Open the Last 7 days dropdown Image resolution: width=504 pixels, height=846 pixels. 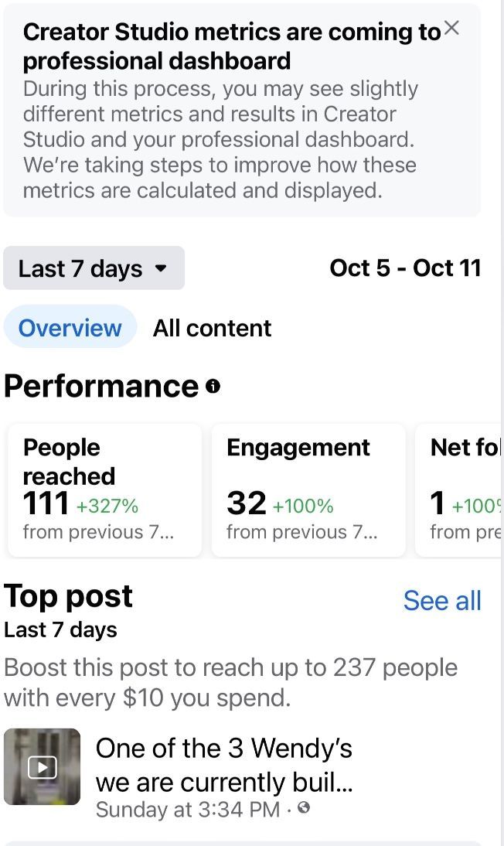click(94, 268)
